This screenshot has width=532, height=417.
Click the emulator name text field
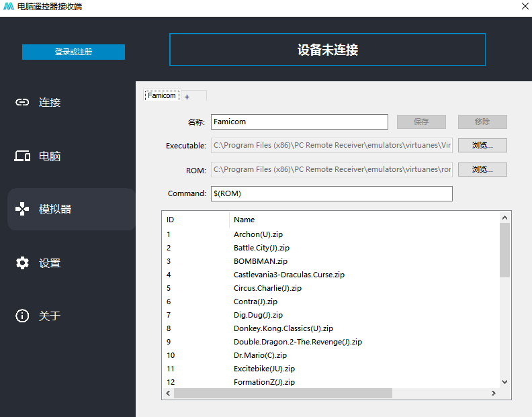click(299, 122)
